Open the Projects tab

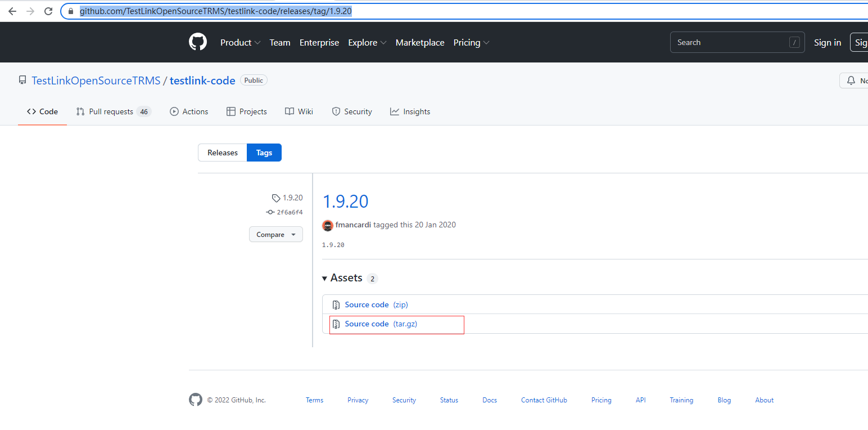[x=247, y=111]
